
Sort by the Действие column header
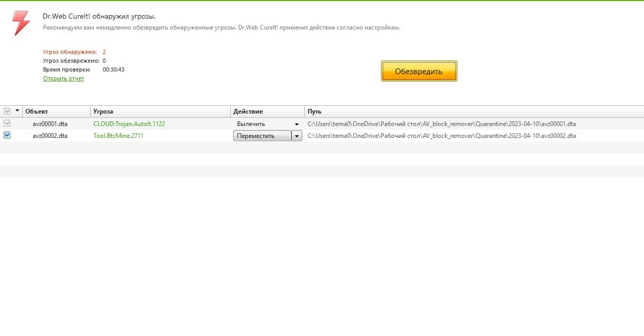pos(268,111)
